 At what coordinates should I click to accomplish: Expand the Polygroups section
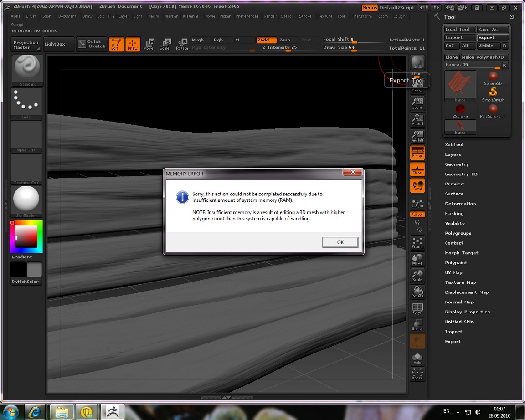458,233
